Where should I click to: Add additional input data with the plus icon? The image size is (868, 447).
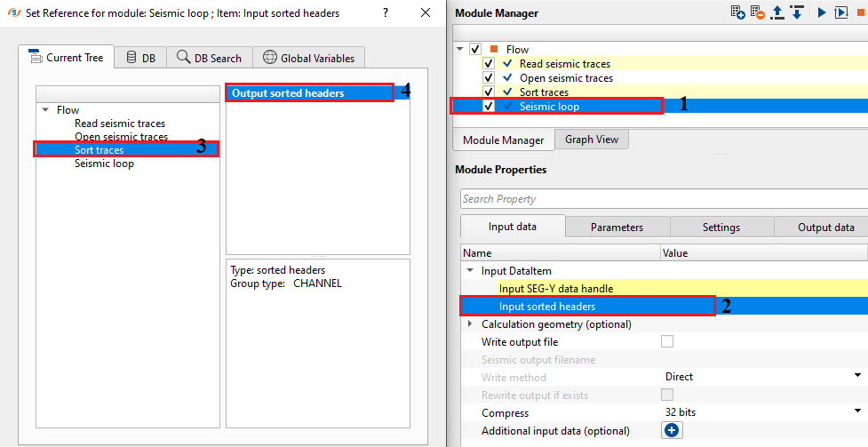[671, 430]
